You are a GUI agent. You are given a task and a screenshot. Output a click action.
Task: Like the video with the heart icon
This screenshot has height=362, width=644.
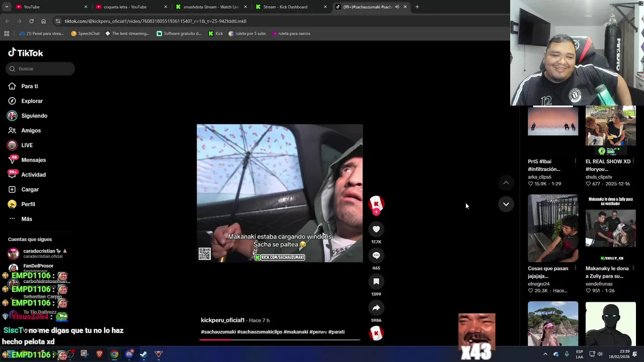click(376, 229)
